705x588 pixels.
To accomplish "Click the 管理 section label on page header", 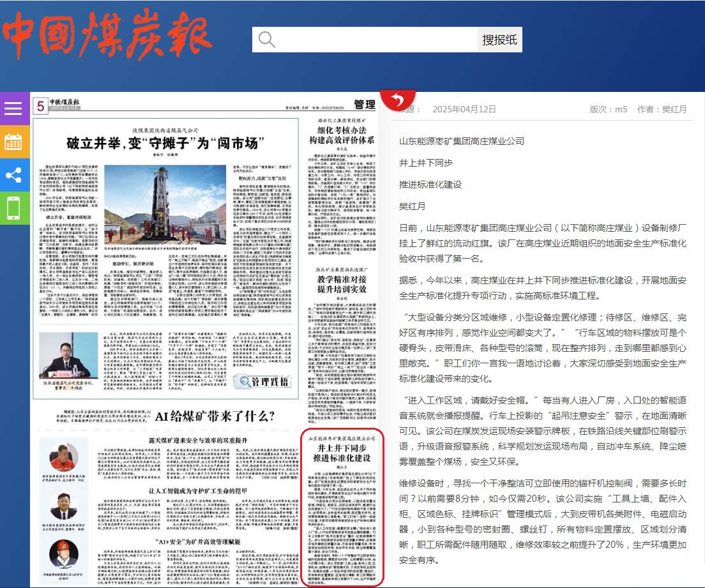I will [x=364, y=104].
